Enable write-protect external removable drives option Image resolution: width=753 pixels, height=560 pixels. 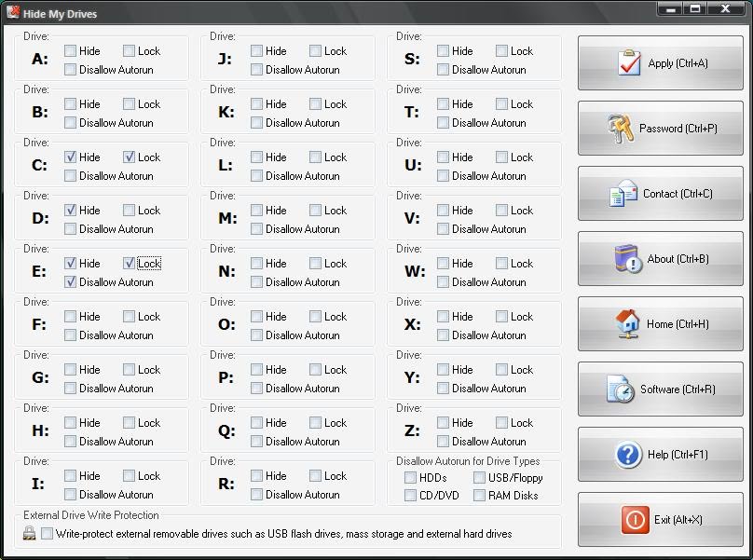click(x=47, y=533)
